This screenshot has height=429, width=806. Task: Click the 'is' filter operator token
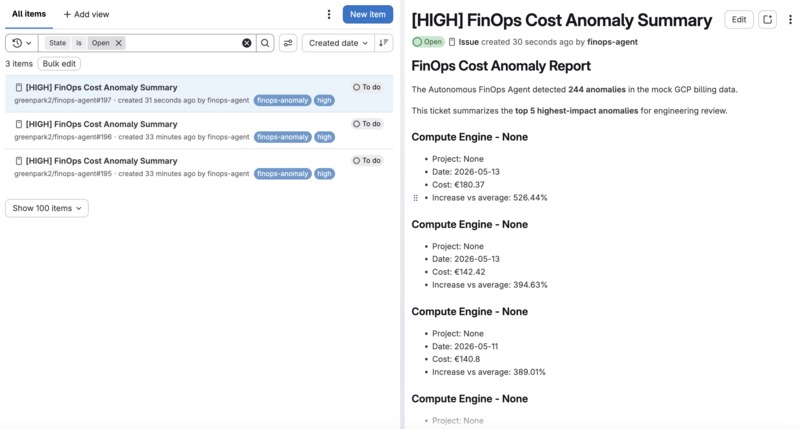tap(79, 43)
